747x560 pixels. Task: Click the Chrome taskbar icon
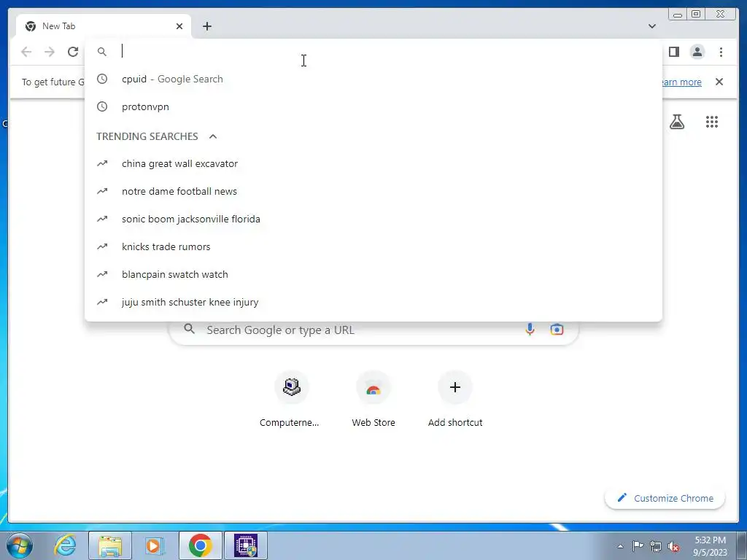[x=201, y=545]
